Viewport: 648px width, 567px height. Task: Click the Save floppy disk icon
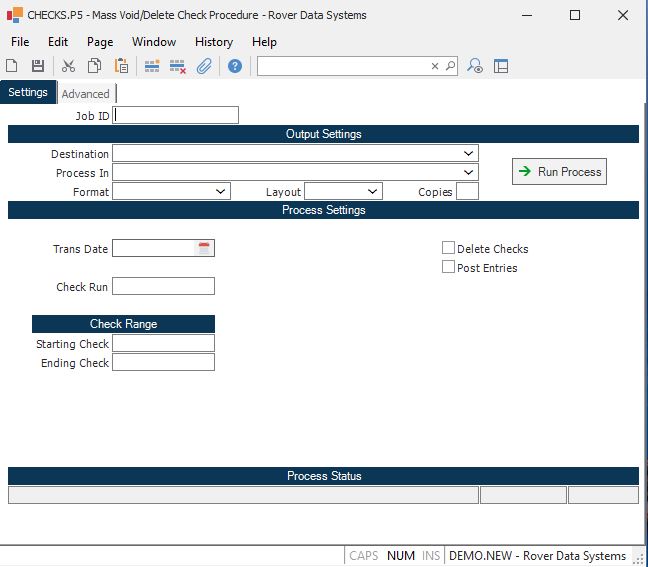tap(38, 66)
